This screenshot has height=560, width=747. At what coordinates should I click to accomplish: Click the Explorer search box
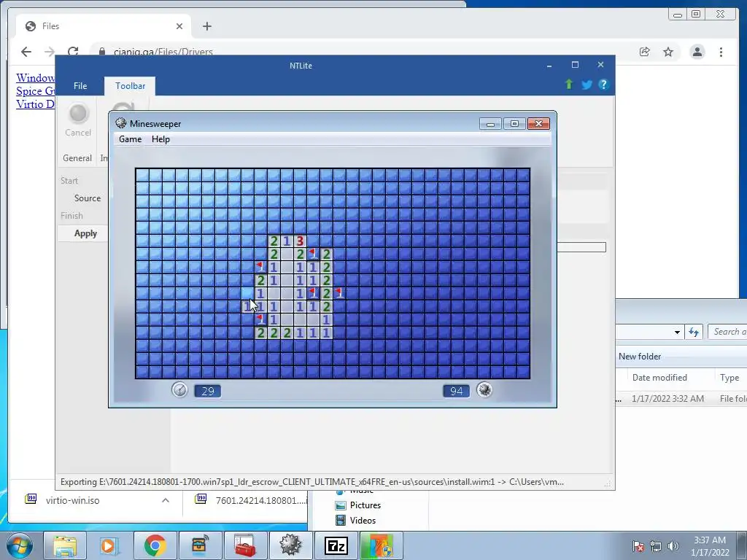(727, 332)
